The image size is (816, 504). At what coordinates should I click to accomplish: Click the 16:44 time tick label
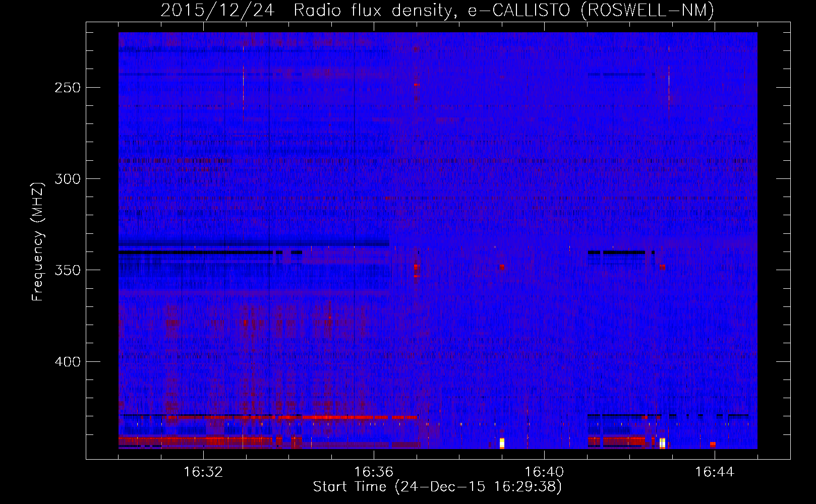pyautogui.click(x=715, y=472)
